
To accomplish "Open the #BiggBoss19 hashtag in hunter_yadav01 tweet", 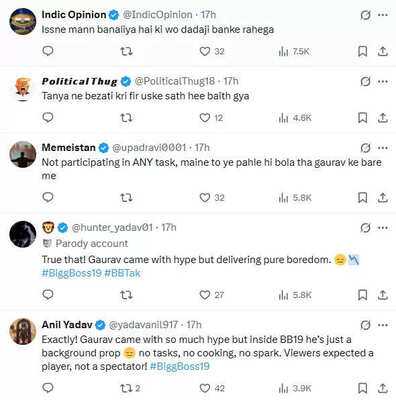I will (71, 273).
